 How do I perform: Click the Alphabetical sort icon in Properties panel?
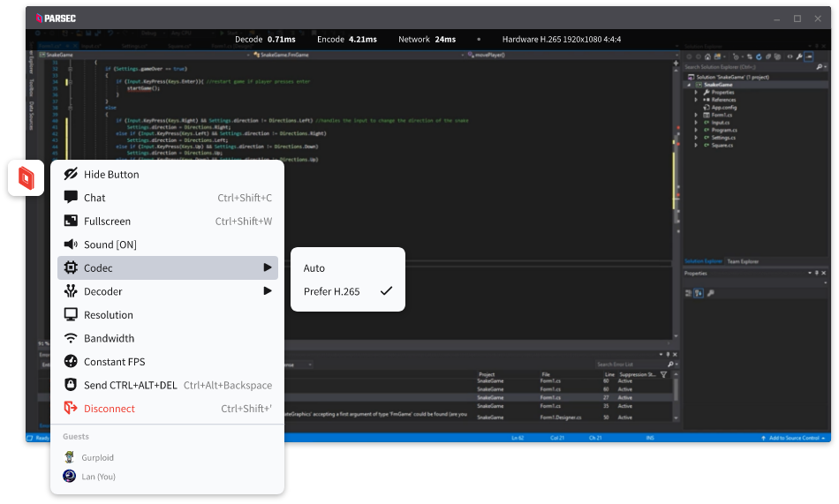(699, 293)
